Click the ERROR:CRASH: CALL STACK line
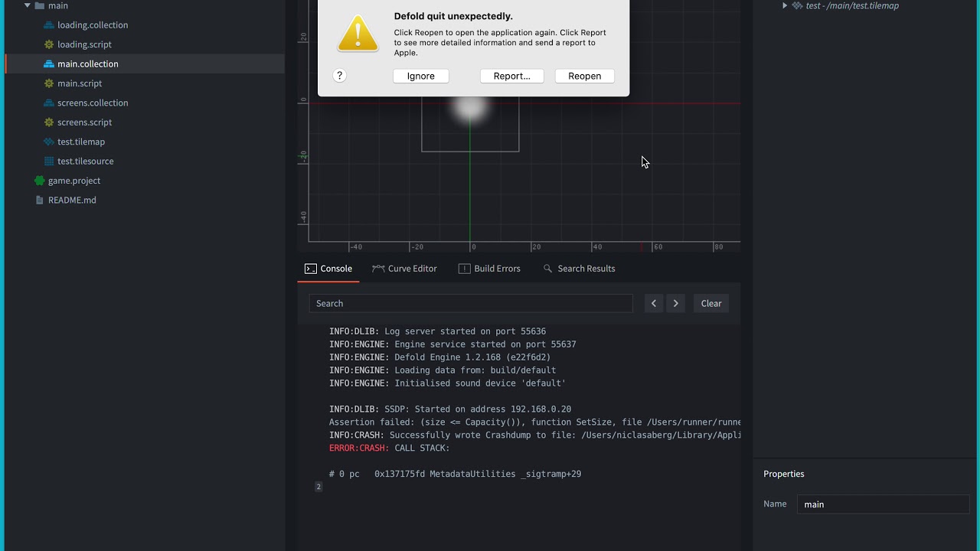This screenshot has height=551, width=980. pos(390,448)
